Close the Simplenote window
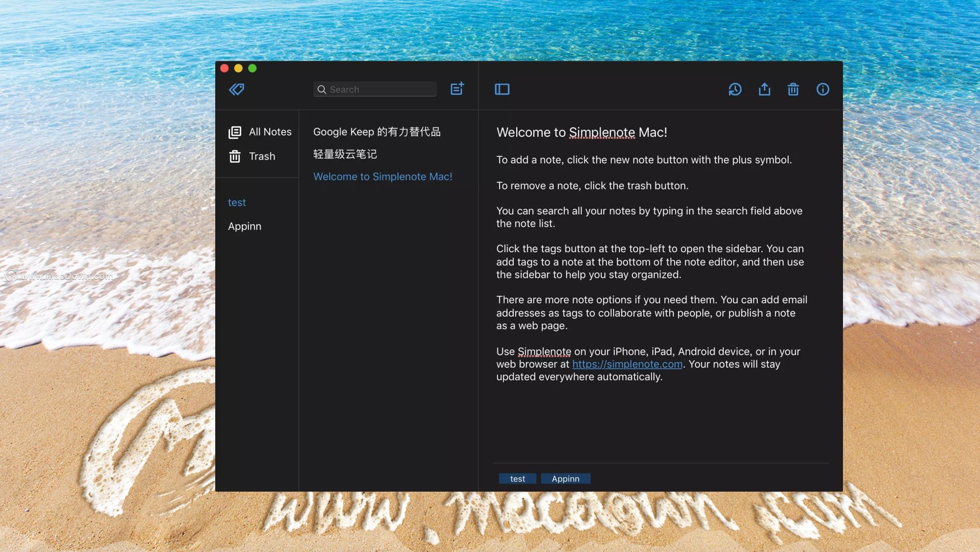This screenshot has height=552, width=980. pyautogui.click(x=224, y=68)
